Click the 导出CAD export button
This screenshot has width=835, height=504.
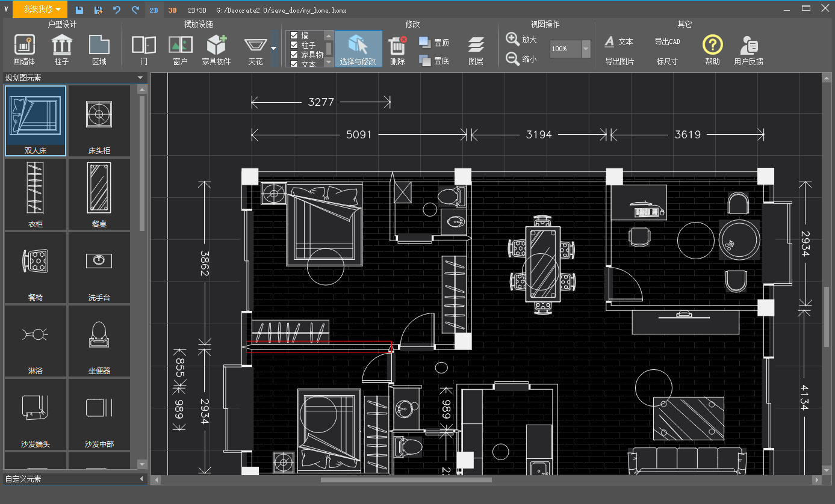[x=667, y=41]
